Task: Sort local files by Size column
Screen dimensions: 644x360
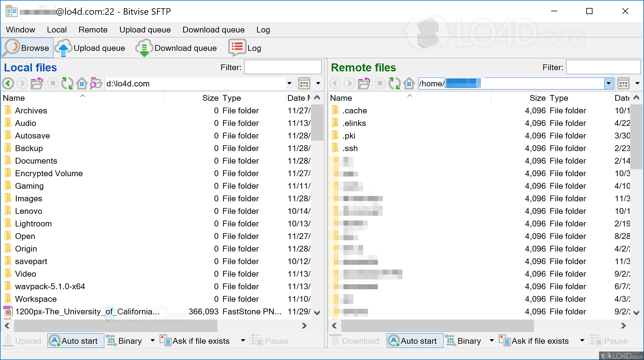Action: pos(192,98)
